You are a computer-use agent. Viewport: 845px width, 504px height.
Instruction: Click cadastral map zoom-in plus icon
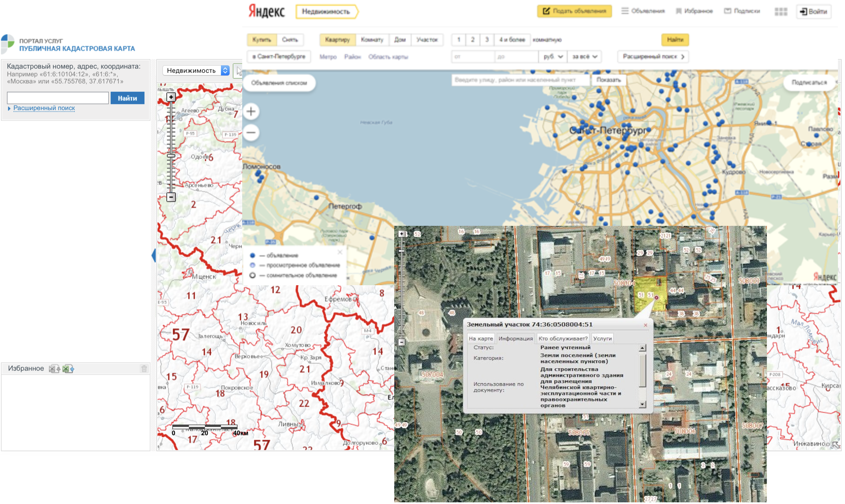pyautogui.click(x=171, y=97)
